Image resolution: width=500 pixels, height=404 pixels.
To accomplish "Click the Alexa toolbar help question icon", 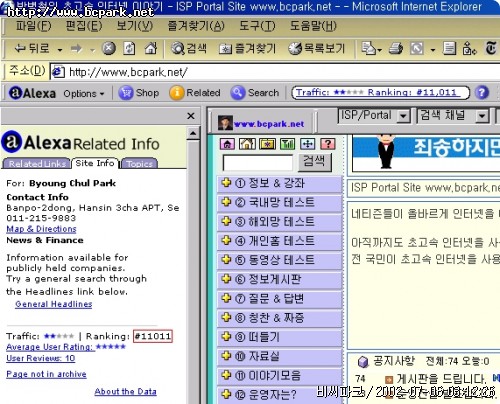I will coord(482,92).
